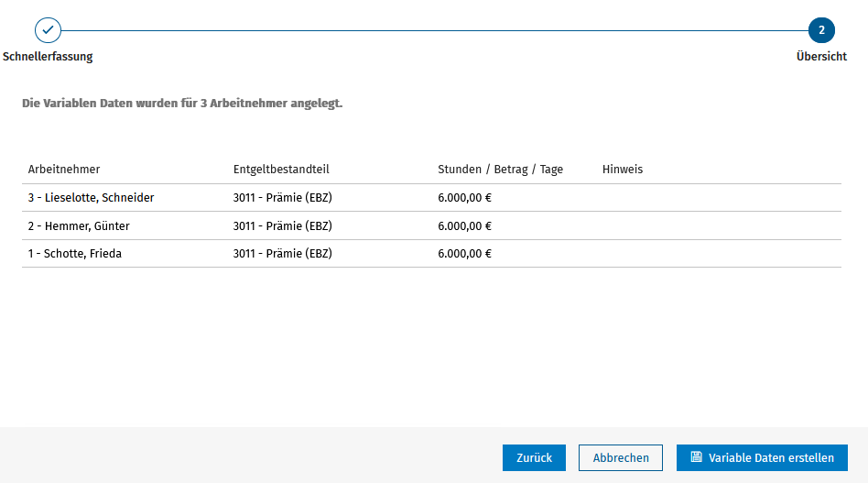Select row 1 - Schotte, Frieda
This screenshot has width=868, height=483.
coord(432,254)
